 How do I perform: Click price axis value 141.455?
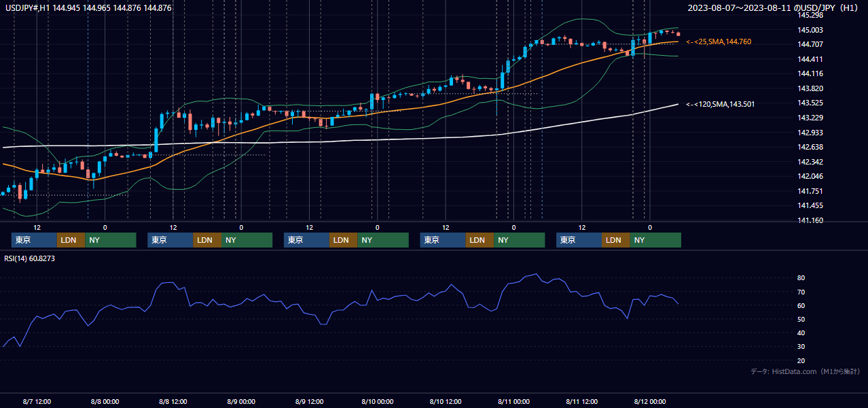(x=810, y=205)
